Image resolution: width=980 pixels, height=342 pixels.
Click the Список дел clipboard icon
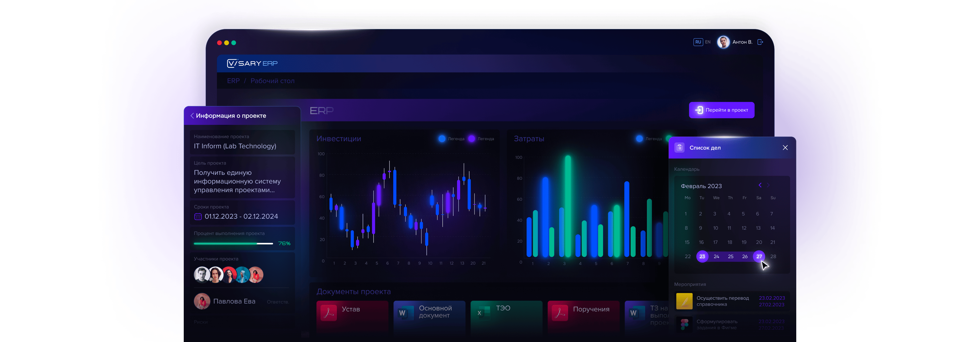click(x=679, y=148)
